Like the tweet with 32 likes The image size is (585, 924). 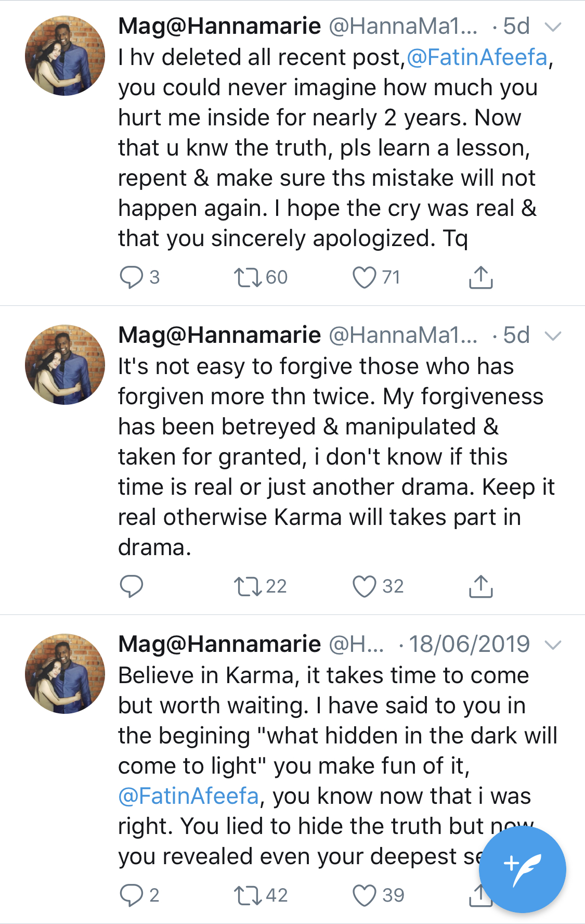[x=364, y=586]
